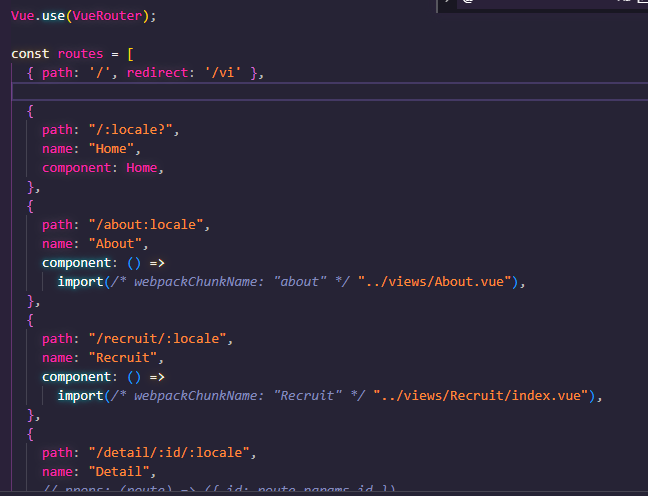This screenshot has height=496, width=648.
Task: Click the name "Home" string
Action: [x=111, y=149]
